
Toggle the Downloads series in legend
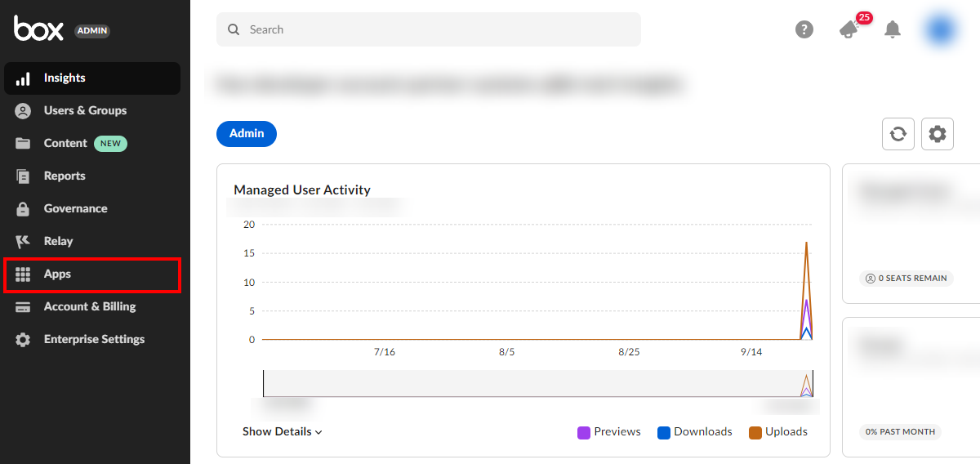tap(695, 431)
